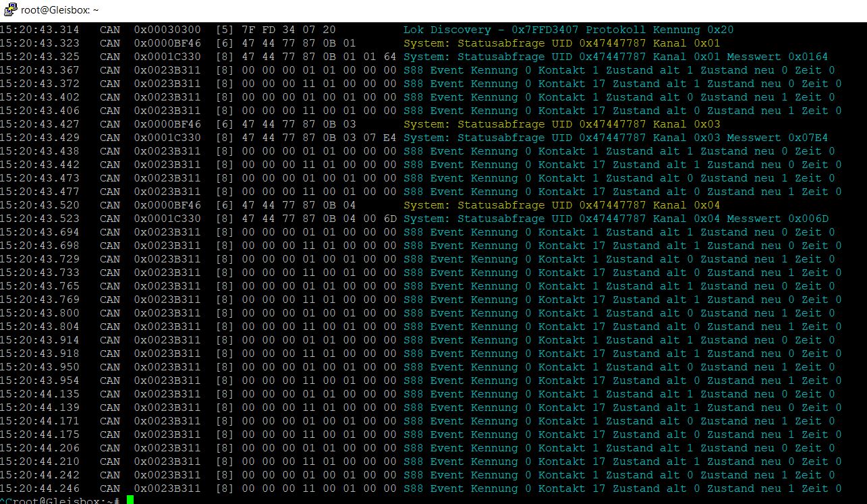
Task: Select the Lok Discovery message text
Action: (568, 30)
